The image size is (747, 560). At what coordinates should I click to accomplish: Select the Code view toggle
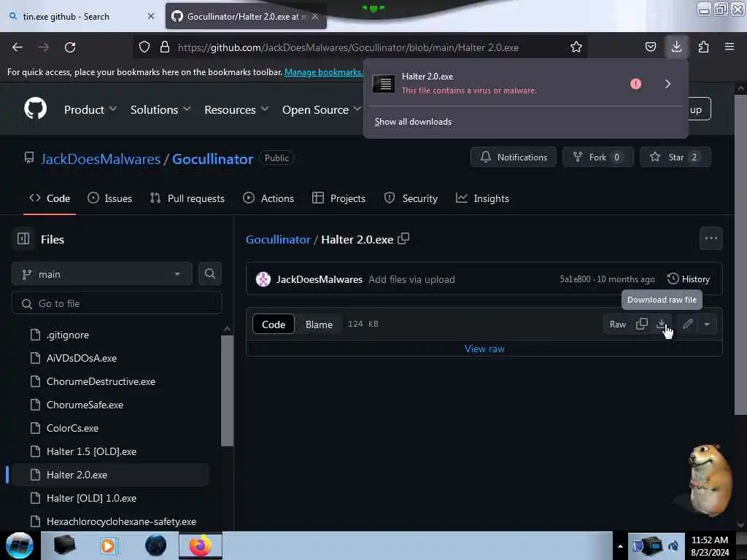pyautogui.click(x=274, y=324)
